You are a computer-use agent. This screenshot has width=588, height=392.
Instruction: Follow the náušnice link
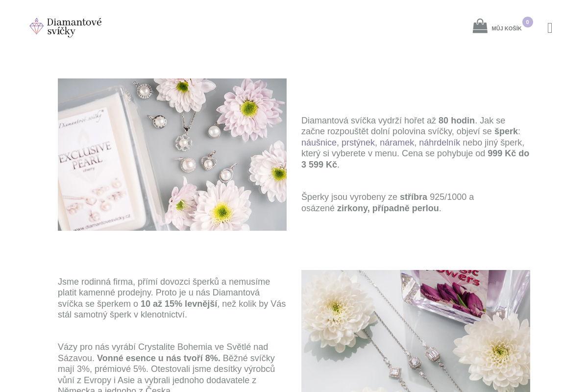coord(319,143)
